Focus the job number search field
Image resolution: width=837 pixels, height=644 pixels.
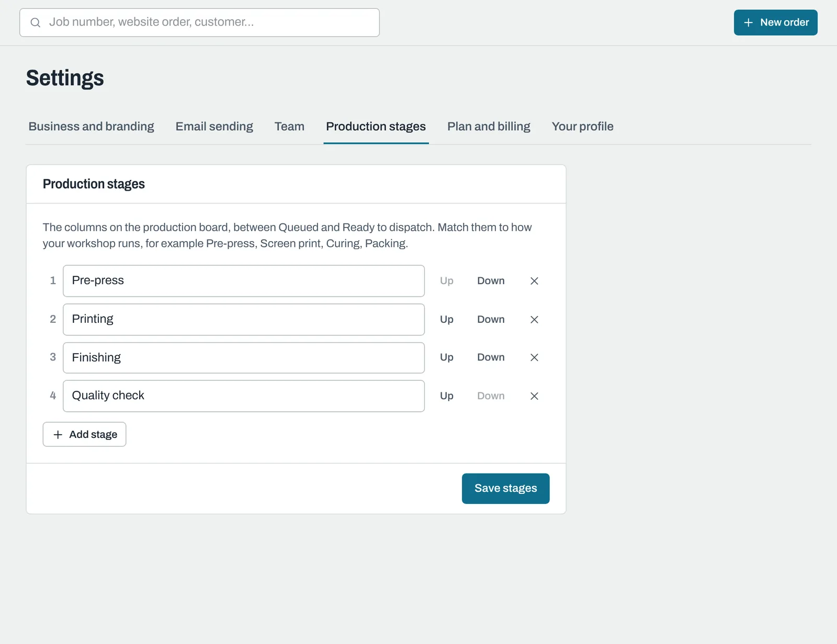(199, 22)
